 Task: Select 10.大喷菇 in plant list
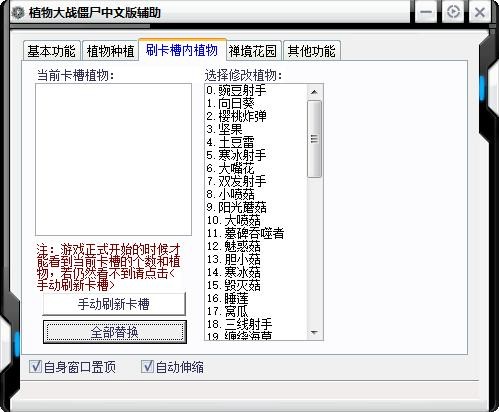256,220
